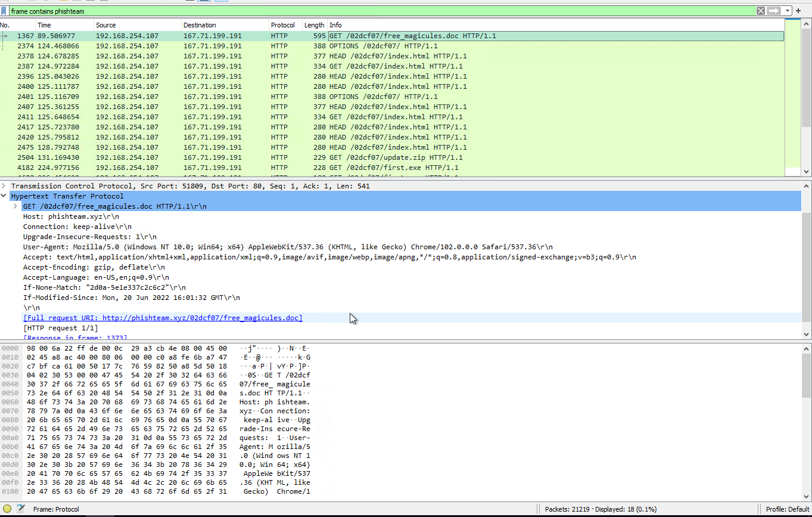Switch profiles via Profile: Default in status bar

point(787,509)
